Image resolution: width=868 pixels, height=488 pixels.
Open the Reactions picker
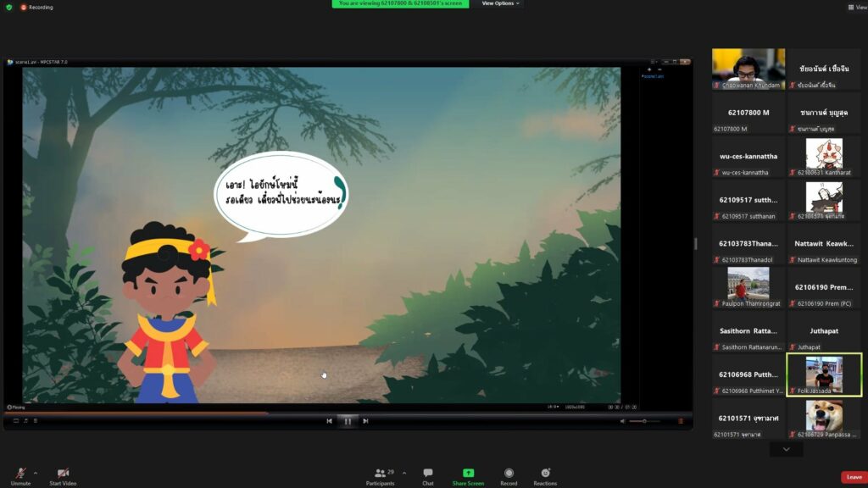(543, 473)
